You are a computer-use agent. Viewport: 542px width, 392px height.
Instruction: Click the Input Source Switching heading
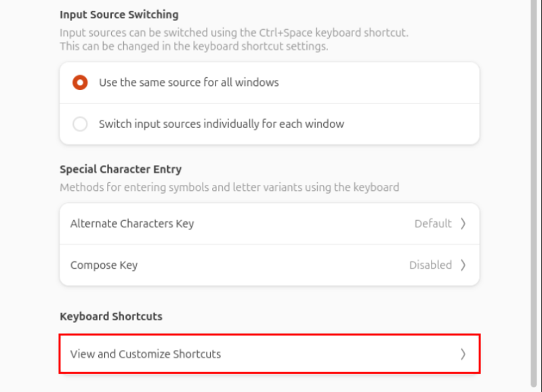[x=119, y=14]
